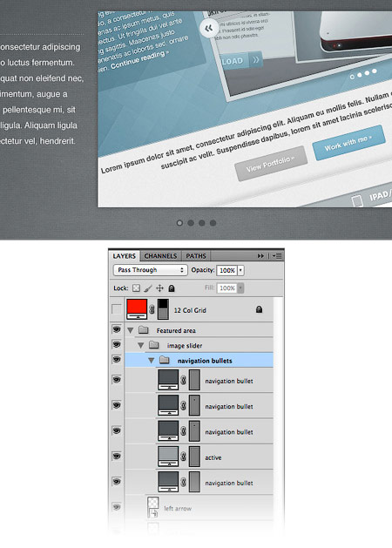Click the padlock on 12 Col Grid layer
The width and height of the screenshot is (392, 548).
tap(259, 309)
